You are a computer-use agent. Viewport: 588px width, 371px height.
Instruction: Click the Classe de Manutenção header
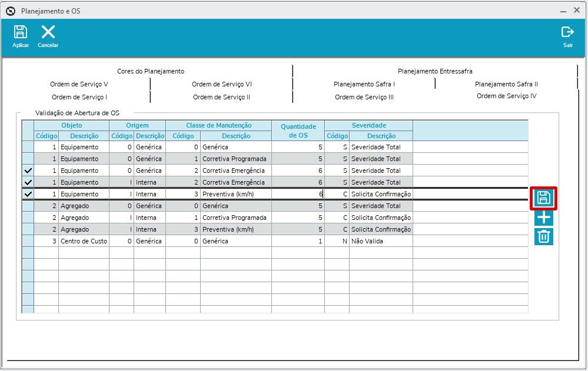pyautogui.click(x=218, y=126)
